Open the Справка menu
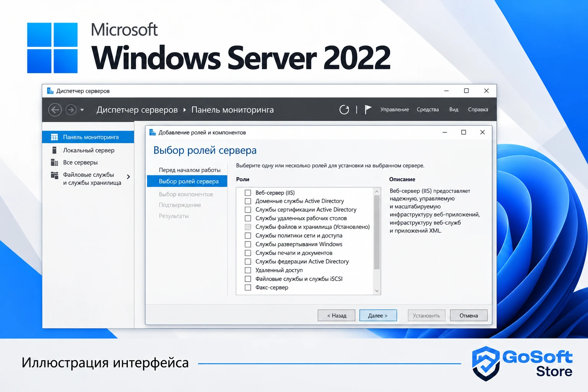 click(478, 109)
